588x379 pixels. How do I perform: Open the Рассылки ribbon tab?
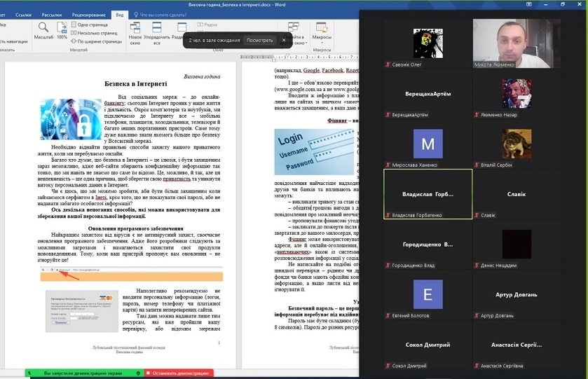point(51,15)
